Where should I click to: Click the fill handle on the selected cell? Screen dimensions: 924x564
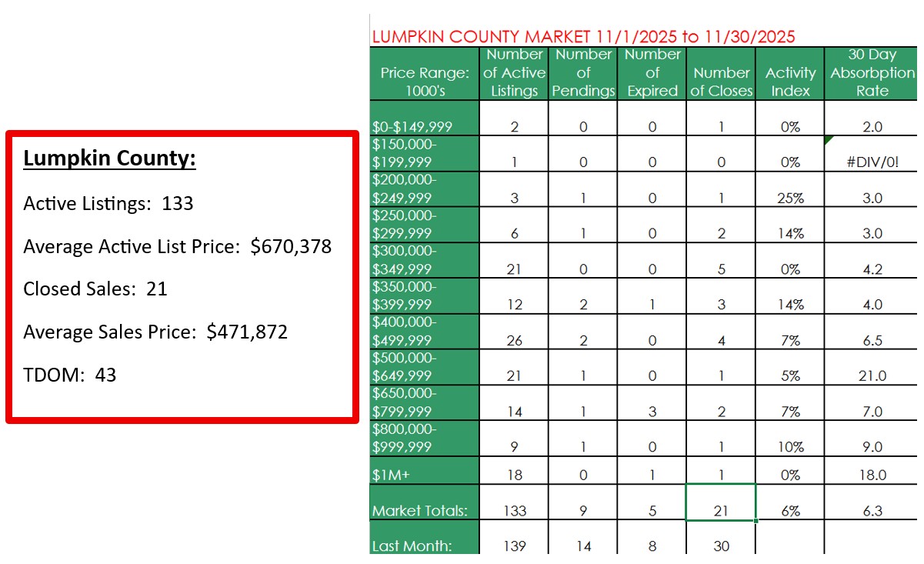tap(756, 521)
